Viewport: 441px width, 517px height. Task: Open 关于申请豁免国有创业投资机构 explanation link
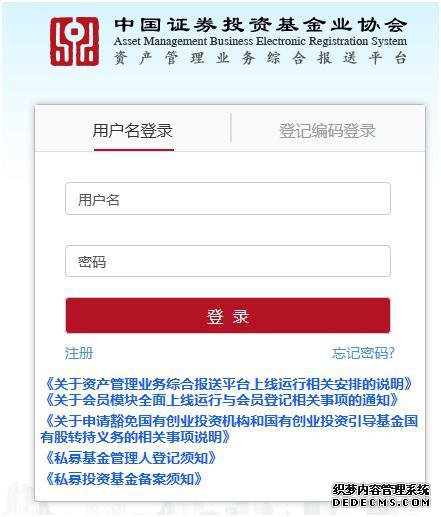(x=229, y=429)
